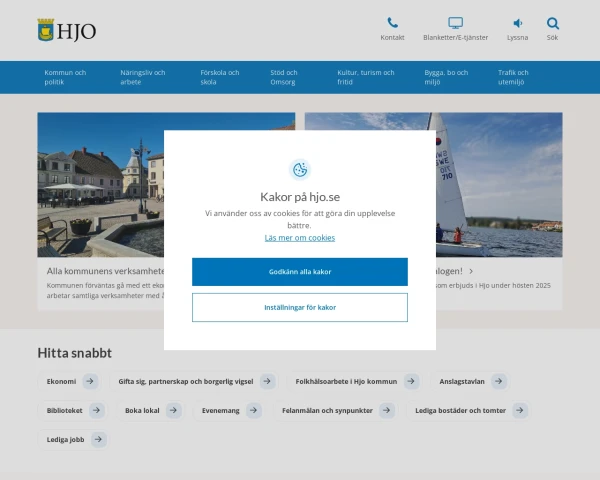Open Kontakt via the phone icon
The width and height of the screenshot is (600, 480).
coord(392,23)
